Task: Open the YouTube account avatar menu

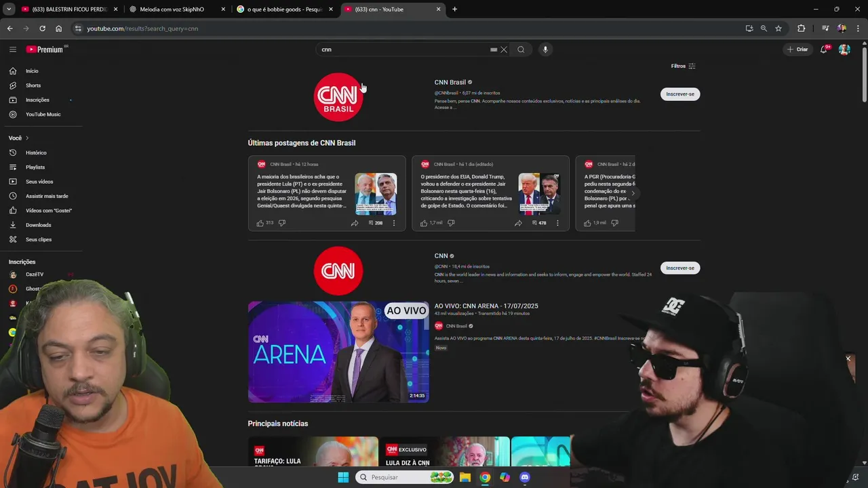Action: click(844, 49)
